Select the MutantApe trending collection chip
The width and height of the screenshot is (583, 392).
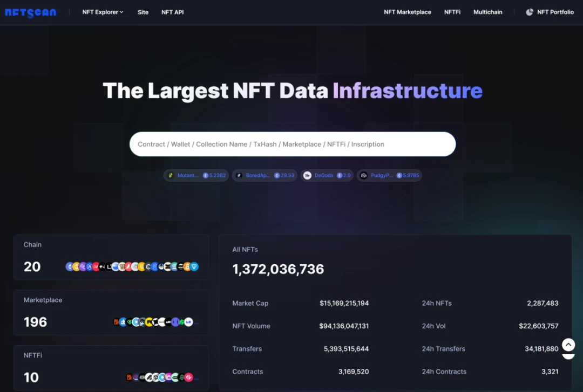coord(196,175)
